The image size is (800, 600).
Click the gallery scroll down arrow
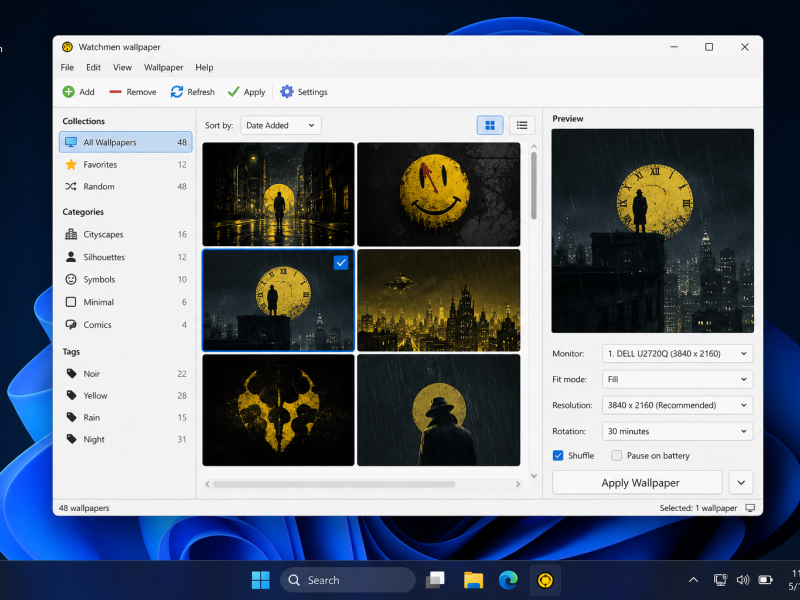click(x=534, y=476)
